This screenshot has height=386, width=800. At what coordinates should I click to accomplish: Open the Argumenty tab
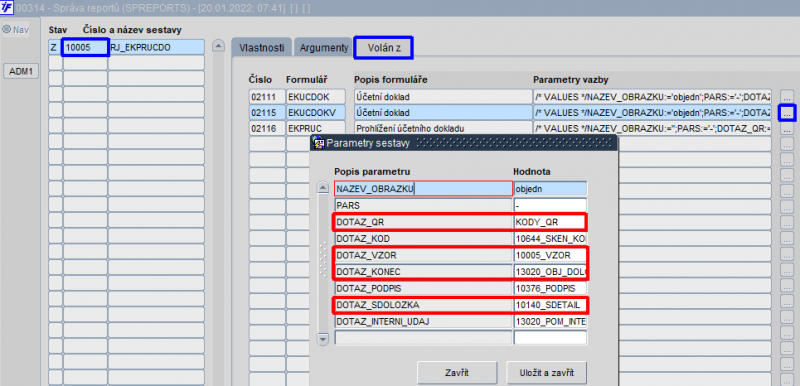[x=323, y=47]
